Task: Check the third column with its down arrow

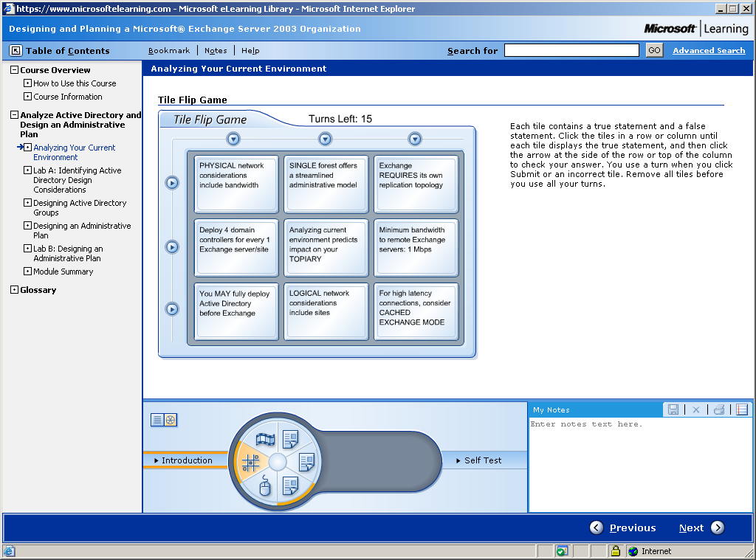Action: [415, 139]
